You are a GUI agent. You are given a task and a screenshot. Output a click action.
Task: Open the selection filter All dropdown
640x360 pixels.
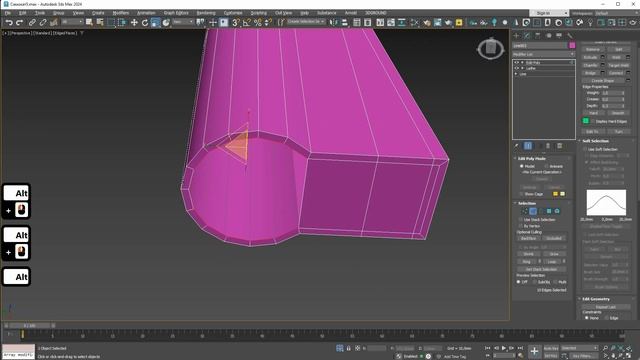(x=72, y=22)
